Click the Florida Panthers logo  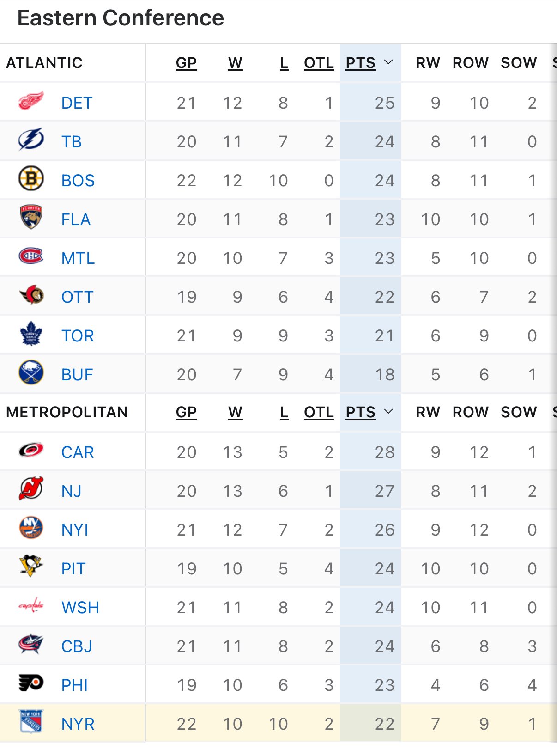point(31,218)
